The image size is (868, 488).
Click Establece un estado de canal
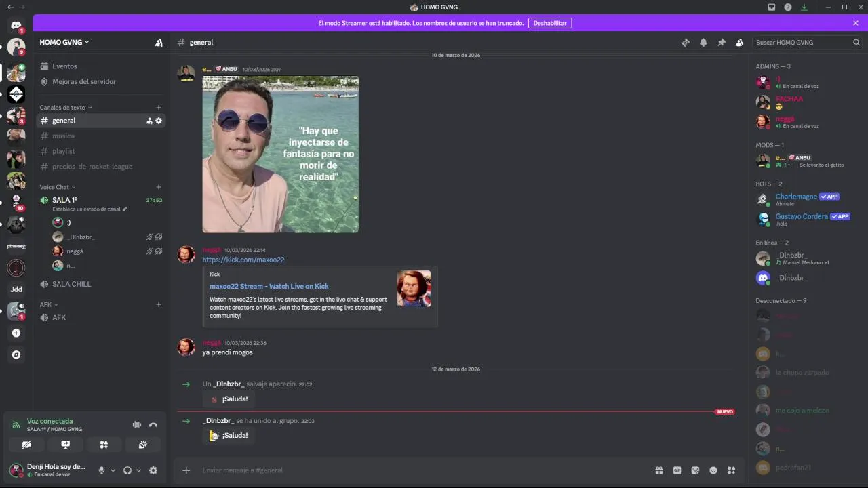coord(90,209)
